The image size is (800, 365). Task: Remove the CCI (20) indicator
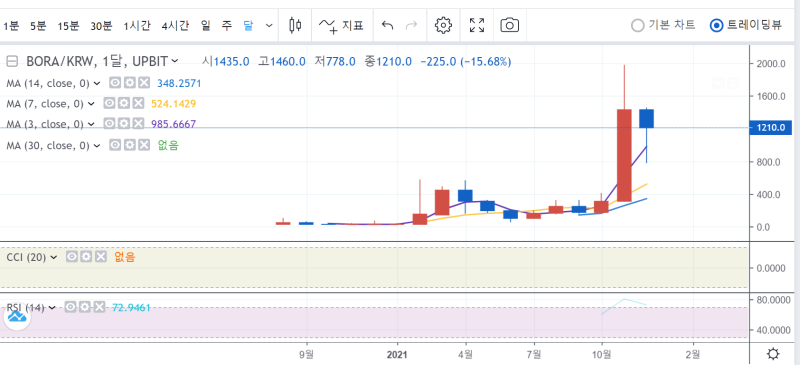tap(101, 257)
